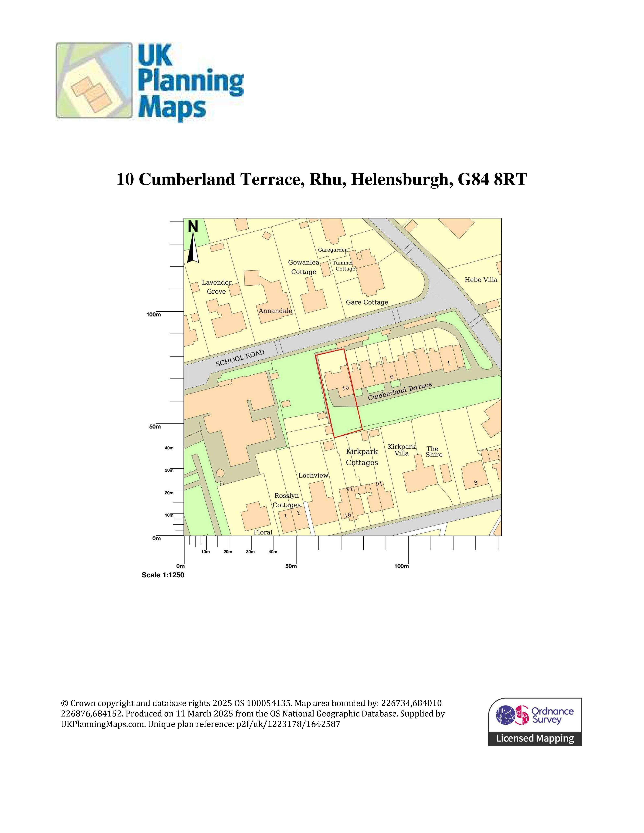This screenshot has width=644, height=833.
Task: Click the 'Kirkpark Villa' label
Action: [402, 450]
